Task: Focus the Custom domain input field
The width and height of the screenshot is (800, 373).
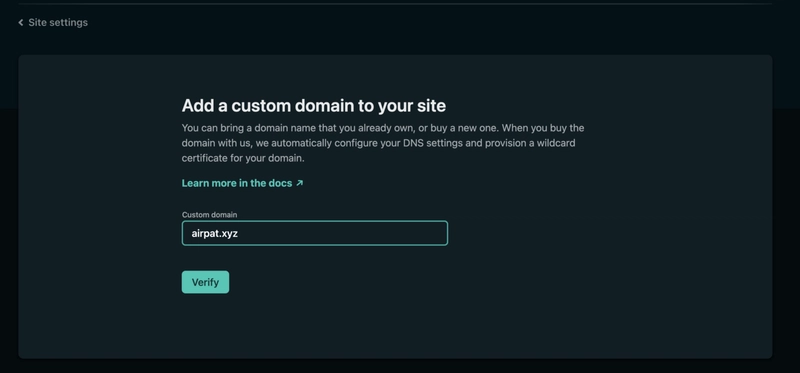Action: click(x=315, y=233)
